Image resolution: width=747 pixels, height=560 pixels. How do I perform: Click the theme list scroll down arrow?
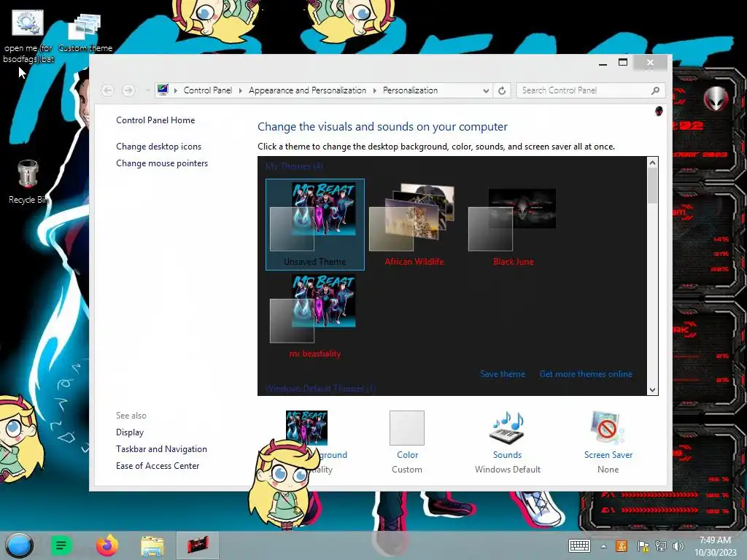click(653, 390)
